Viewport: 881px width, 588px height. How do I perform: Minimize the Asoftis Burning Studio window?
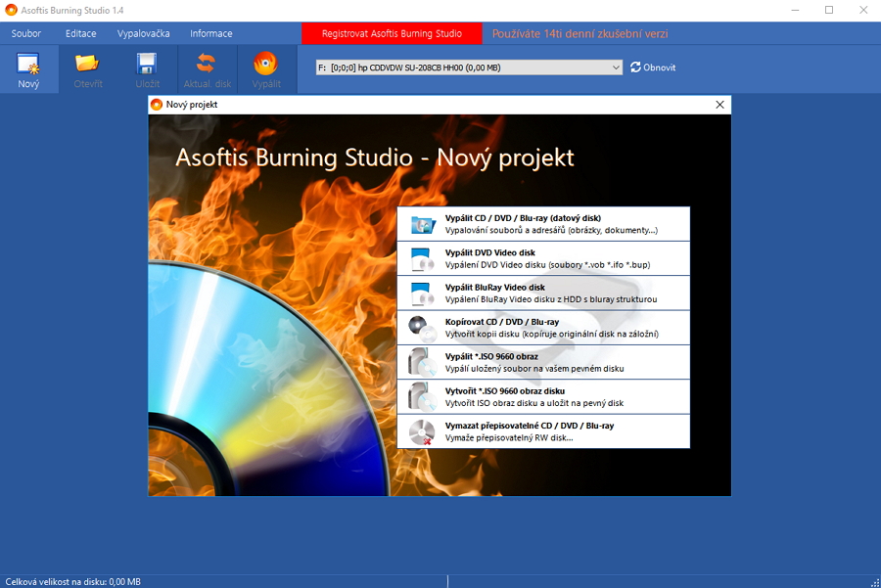tap(795, 10)
